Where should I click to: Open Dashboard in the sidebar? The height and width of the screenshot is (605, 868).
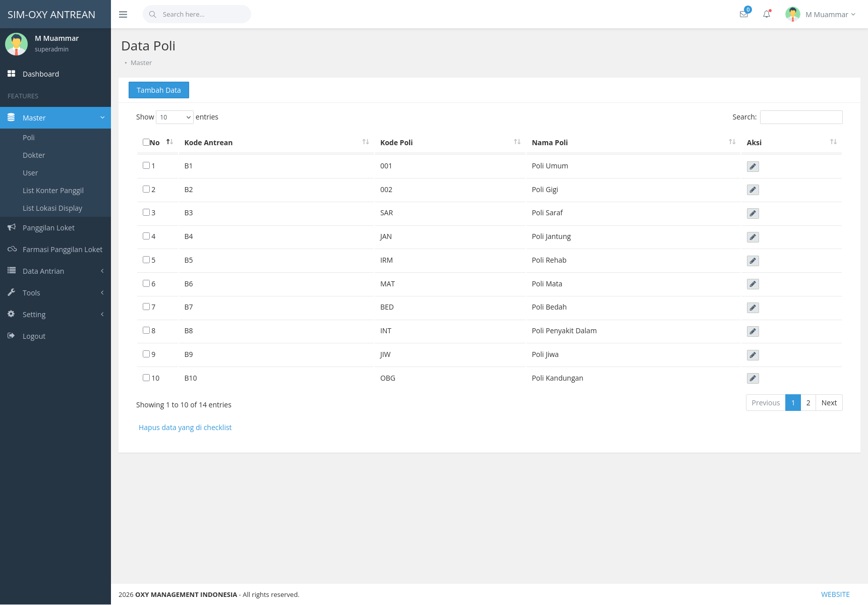pos(55,74)
